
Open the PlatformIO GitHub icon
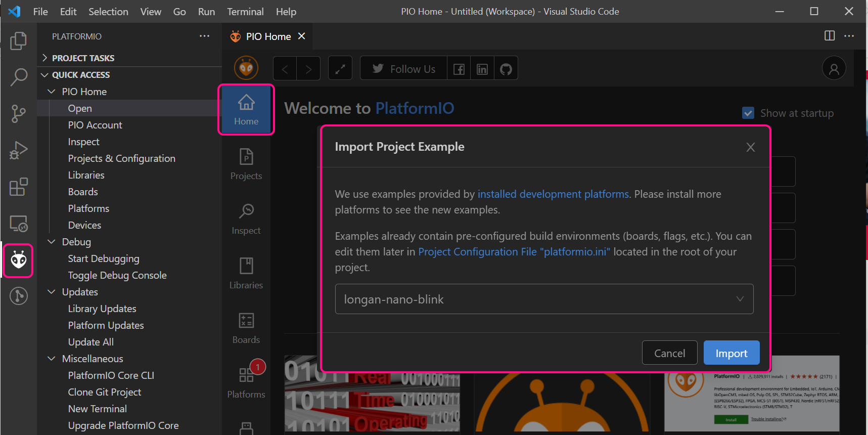tap(506, 68)
